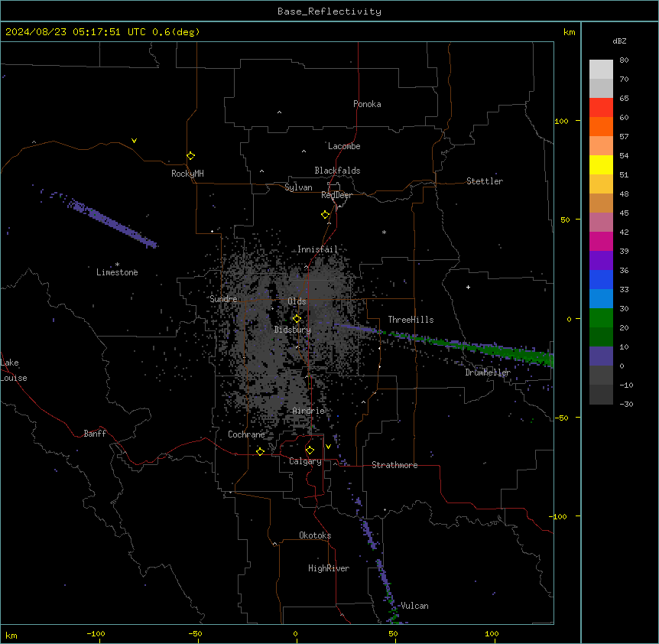Click the Sundre town label

(223, 299)
